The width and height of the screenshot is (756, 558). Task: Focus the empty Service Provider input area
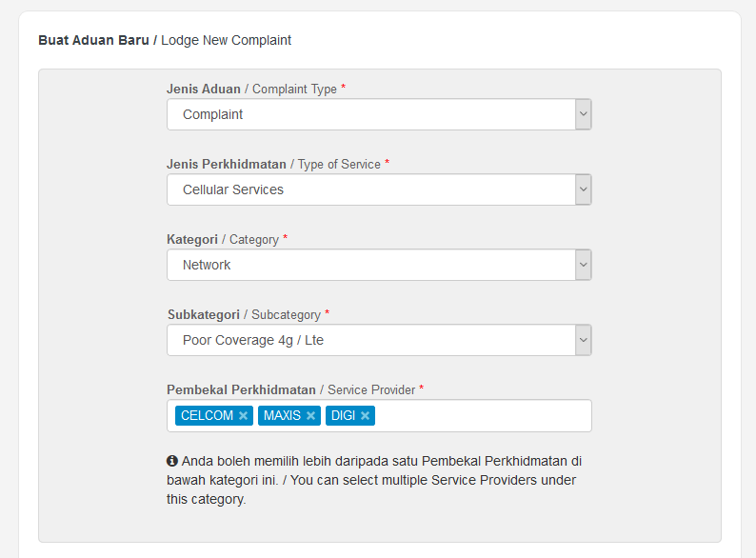[482, 416]
